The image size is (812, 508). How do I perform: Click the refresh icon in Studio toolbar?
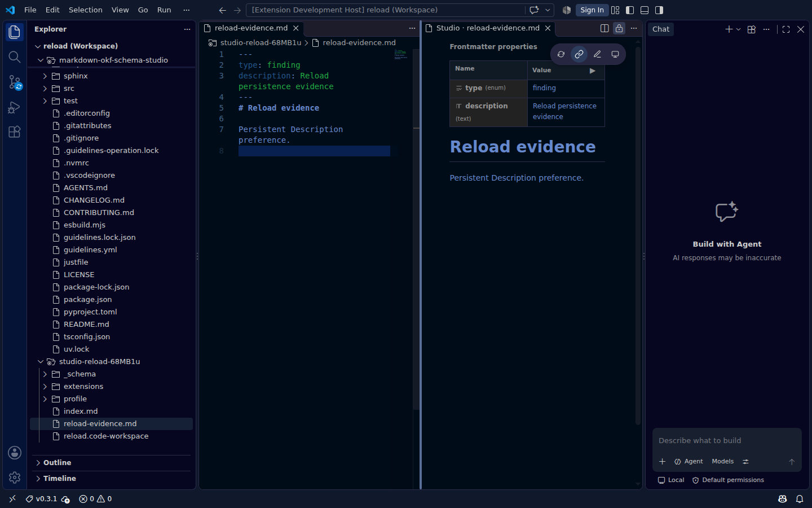pyautogui.click(x=561, y=54)
